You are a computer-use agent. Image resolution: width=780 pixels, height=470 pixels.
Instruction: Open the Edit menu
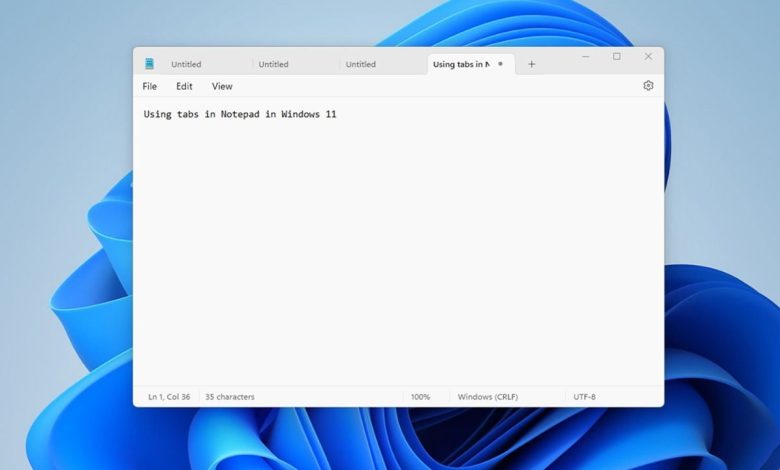click(184, 86)
